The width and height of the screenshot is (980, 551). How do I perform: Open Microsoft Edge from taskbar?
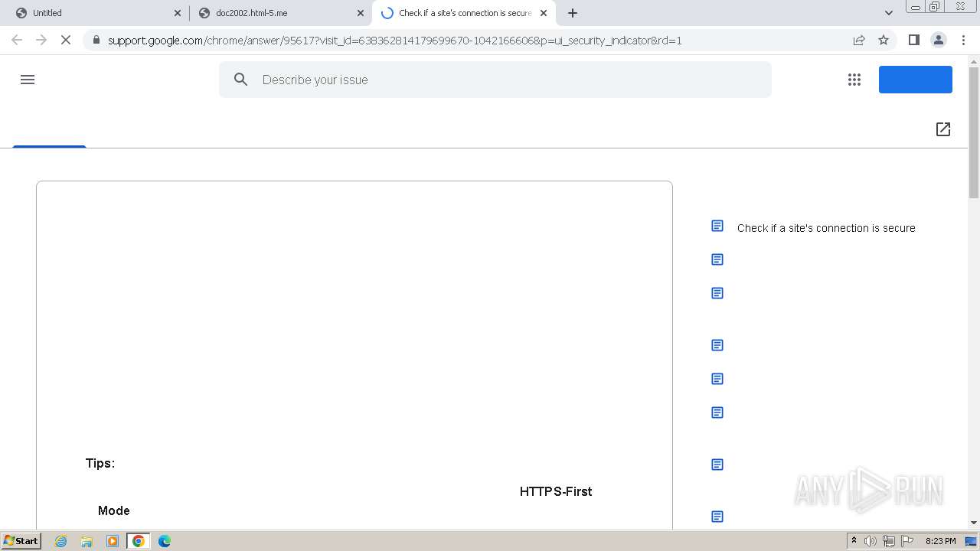(165, 541)
